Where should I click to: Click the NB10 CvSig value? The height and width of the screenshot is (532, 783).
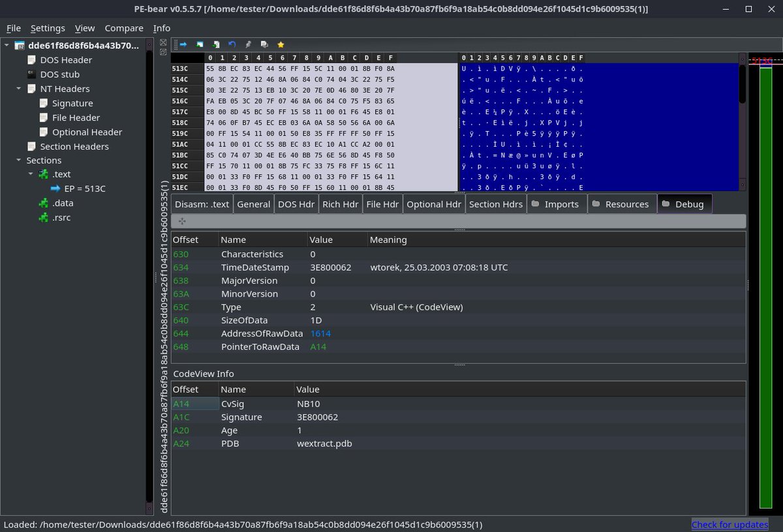[309, 404]
